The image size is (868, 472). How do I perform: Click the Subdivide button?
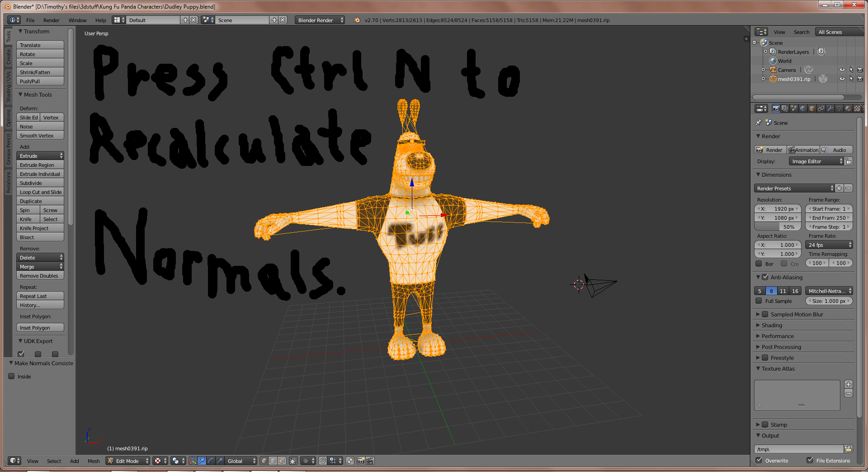click(40, 183)
